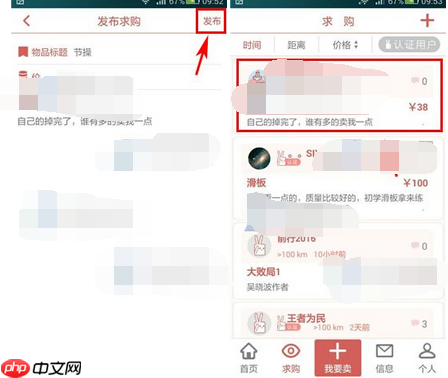The width and height of the screenshot is (448, 378).
Task: Tap the 发布 publish button
Action: 212,21
